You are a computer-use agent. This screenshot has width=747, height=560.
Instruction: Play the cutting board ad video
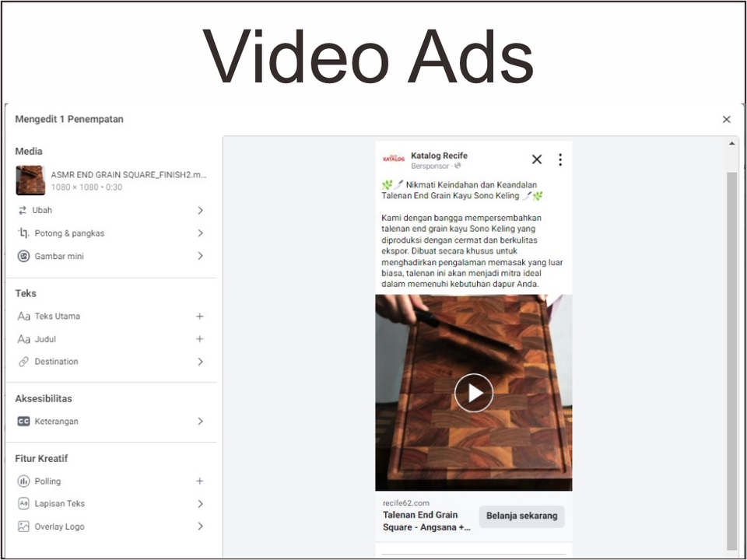[x=474, y=393]
